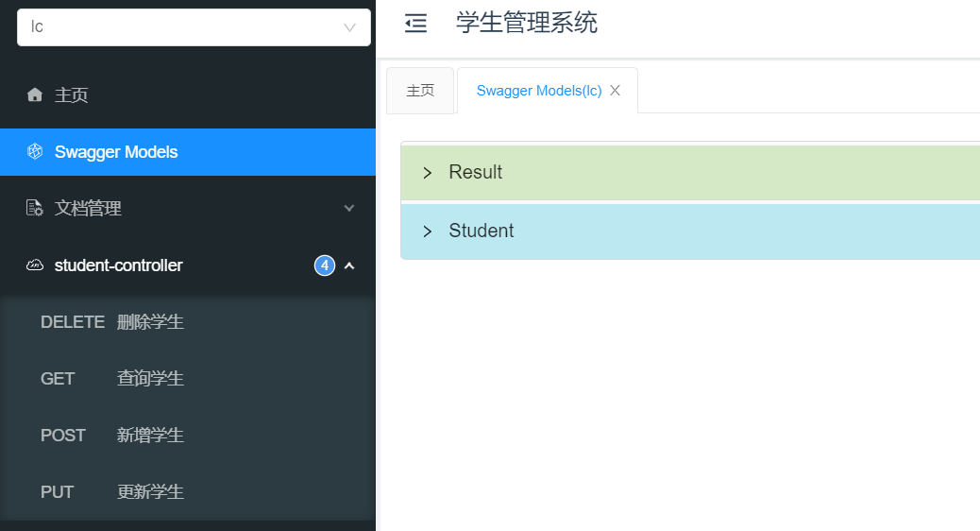This screenshot has height=531, width=980.
Task: Click the student-controller cloud icon
Action: pos(35,265)
